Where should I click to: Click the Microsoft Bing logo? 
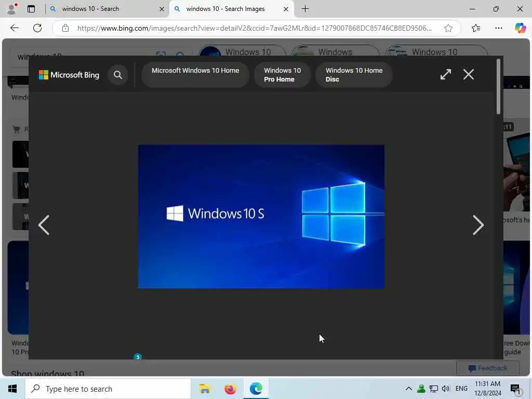(x=69, y=75)
